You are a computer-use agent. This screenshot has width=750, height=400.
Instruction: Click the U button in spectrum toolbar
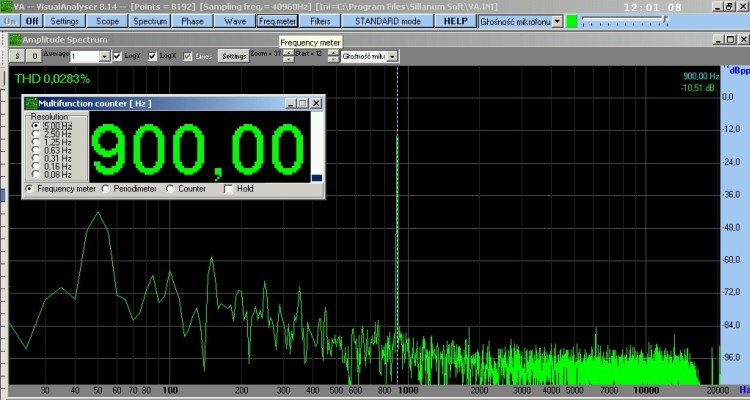[34, 56]
